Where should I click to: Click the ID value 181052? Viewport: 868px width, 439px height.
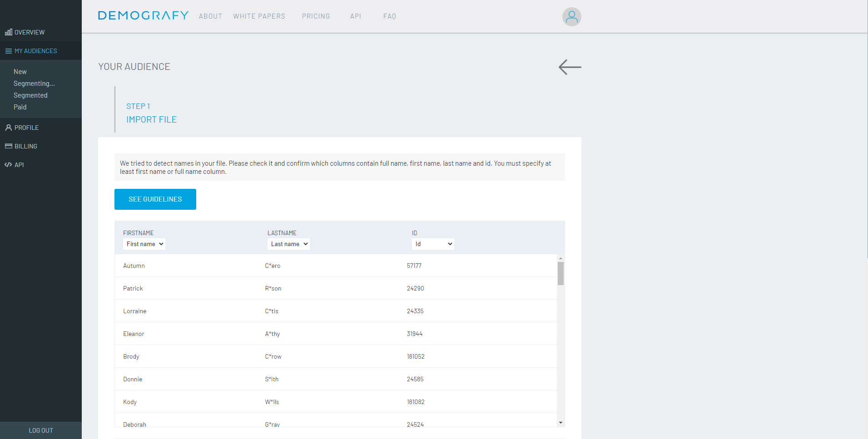click(x=416, y=356)
